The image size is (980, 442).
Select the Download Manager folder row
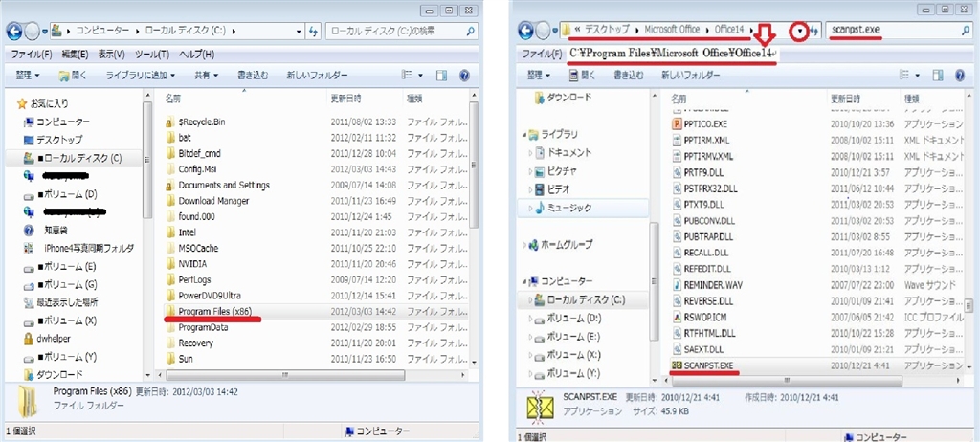(315, 201)
